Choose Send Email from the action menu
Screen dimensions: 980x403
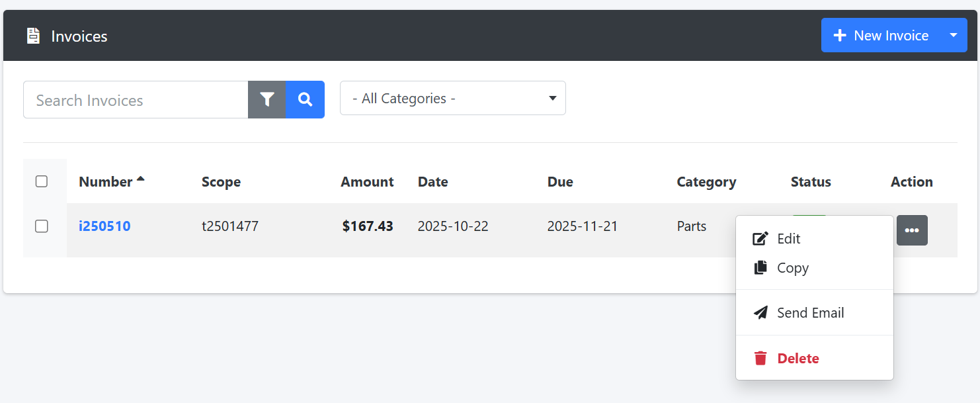click(x=810, y=313)
